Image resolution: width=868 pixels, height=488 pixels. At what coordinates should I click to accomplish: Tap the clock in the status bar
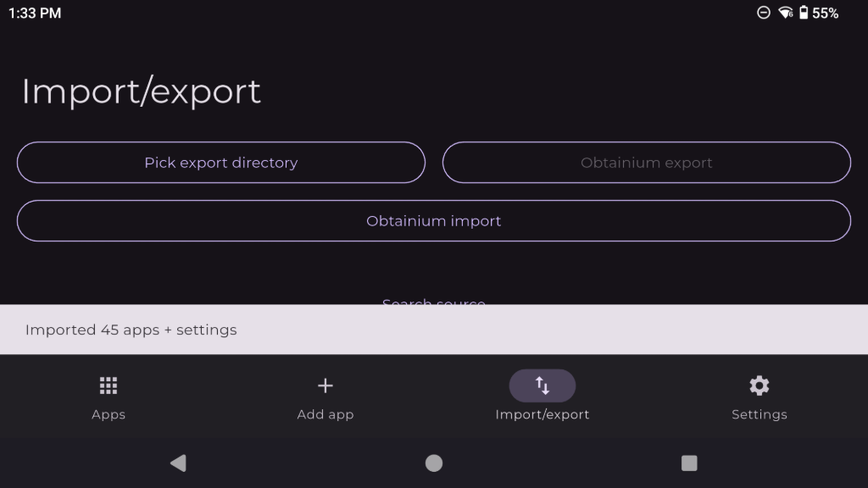click(34, 13)
